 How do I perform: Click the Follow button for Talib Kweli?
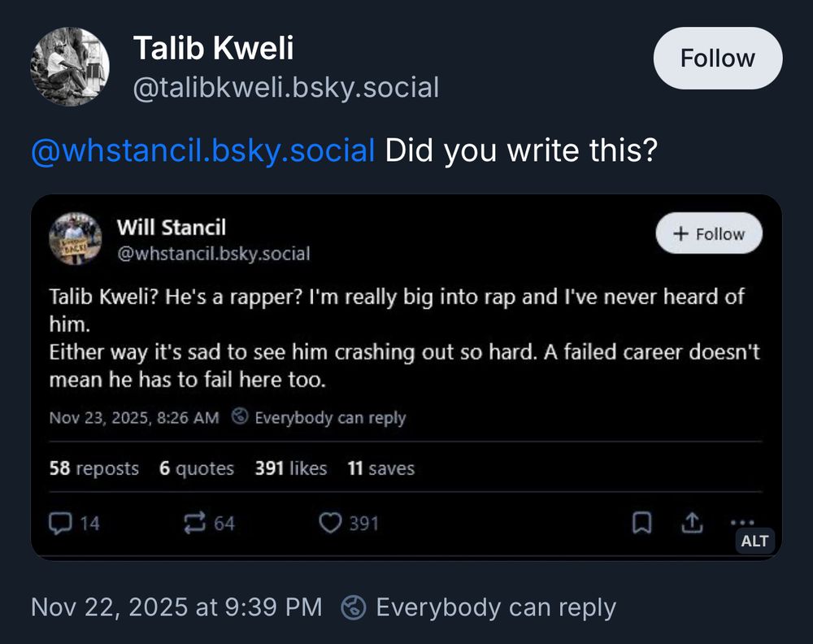tap(718, 58)
